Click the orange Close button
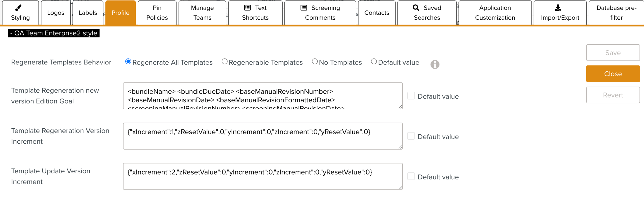The image size is (644, 197). point(613,74)
